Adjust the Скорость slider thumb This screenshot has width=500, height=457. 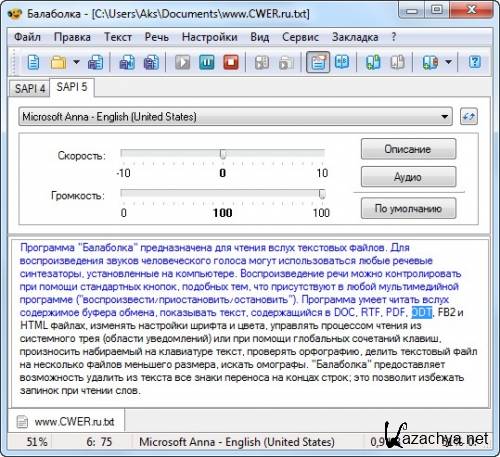(x=223, y=154)
